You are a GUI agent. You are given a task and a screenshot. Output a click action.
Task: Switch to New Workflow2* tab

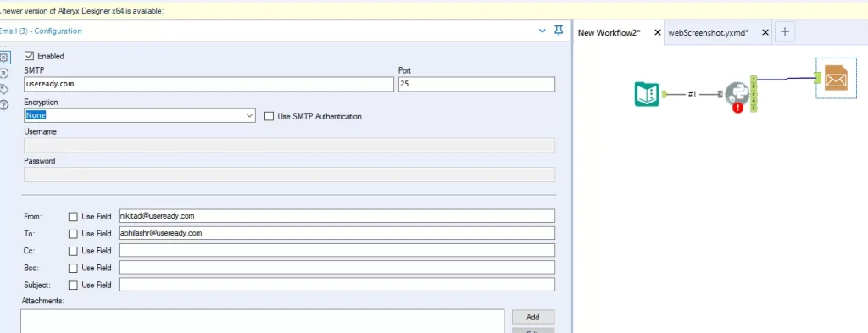coord(609,33)
